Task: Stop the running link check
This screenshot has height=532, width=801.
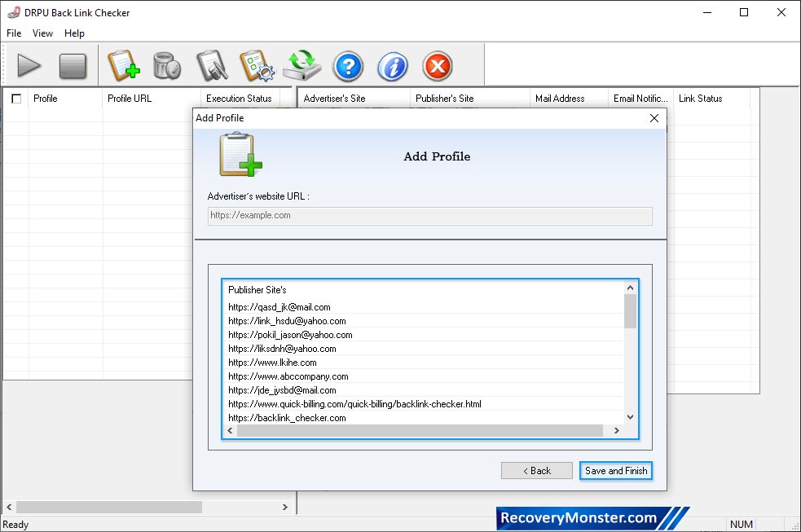Action: [x=73, y=66]
